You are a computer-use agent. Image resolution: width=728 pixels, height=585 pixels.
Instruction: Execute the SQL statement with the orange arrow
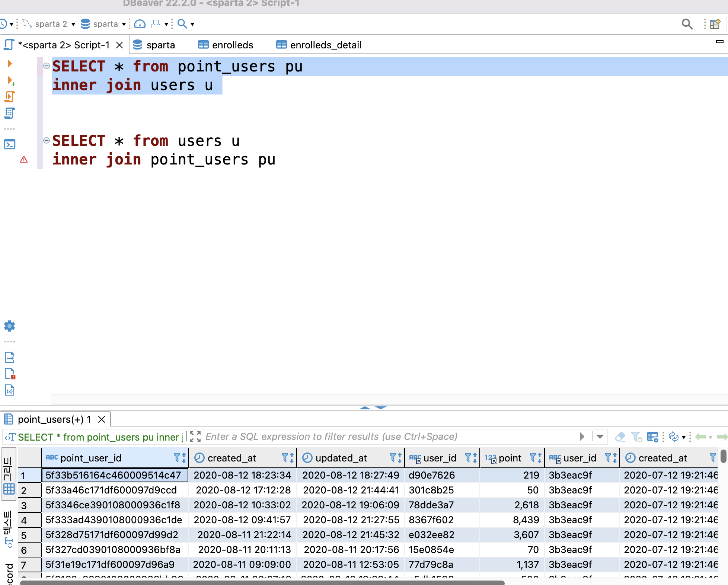(x=10, y=64)
